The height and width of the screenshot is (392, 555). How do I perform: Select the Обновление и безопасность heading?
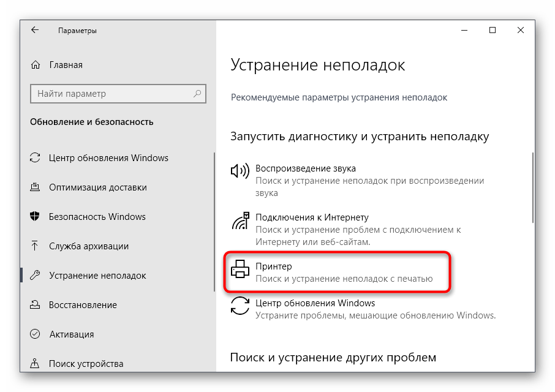(x=92, y=122)
